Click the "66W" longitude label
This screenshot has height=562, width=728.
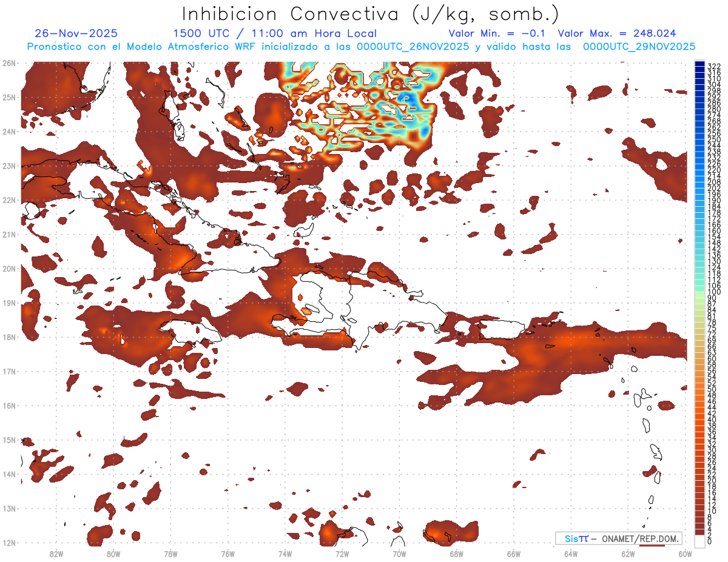click(x=514, y=553)
